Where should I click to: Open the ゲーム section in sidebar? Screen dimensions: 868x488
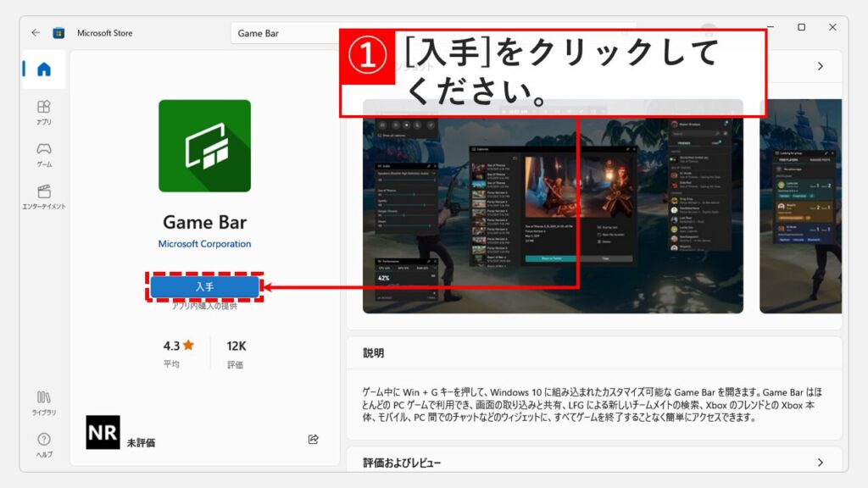(44, 155)
